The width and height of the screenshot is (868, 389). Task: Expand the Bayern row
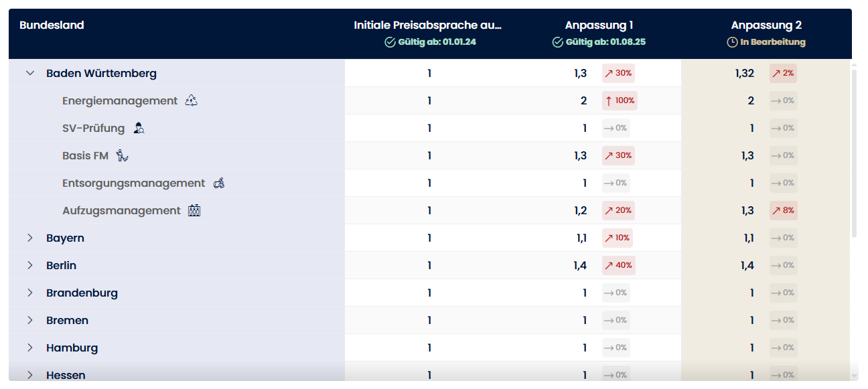coord(30,238)
